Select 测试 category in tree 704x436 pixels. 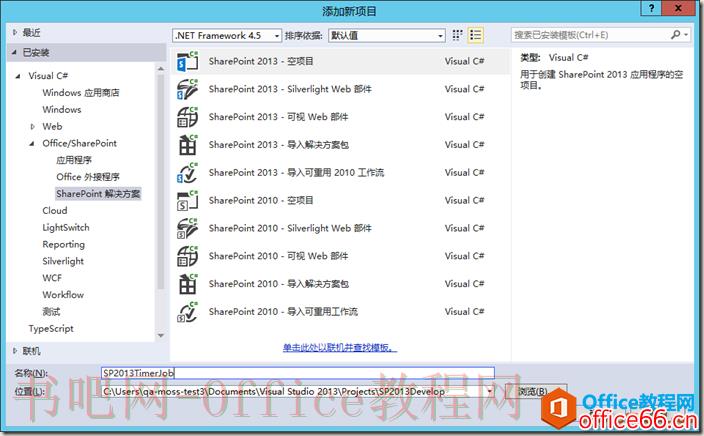tap(51, 312)
